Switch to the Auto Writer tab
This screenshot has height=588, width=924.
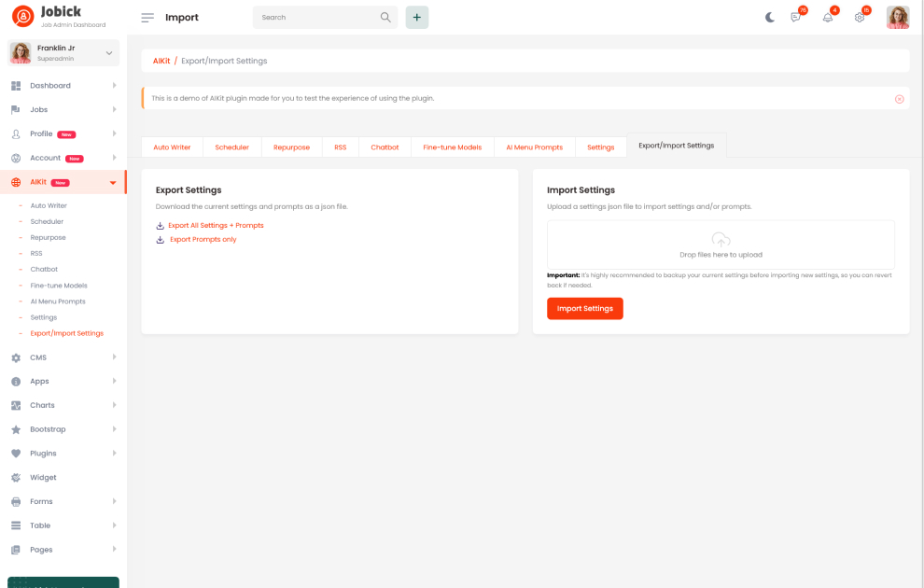click(172, 147)
